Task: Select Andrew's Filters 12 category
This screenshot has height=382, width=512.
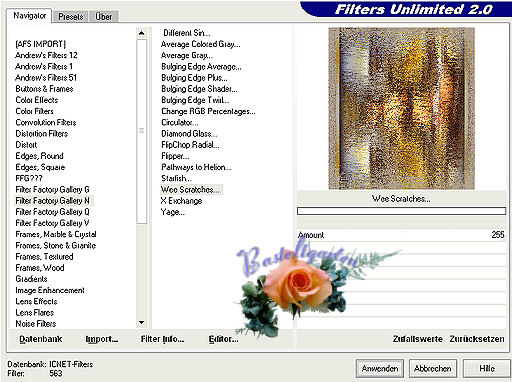Action: (46, 55)
